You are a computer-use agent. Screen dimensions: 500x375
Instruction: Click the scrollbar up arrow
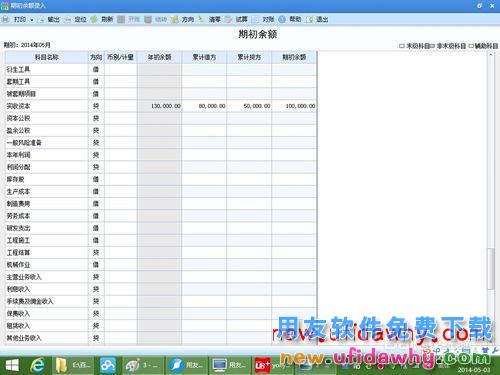coord(490,54)
